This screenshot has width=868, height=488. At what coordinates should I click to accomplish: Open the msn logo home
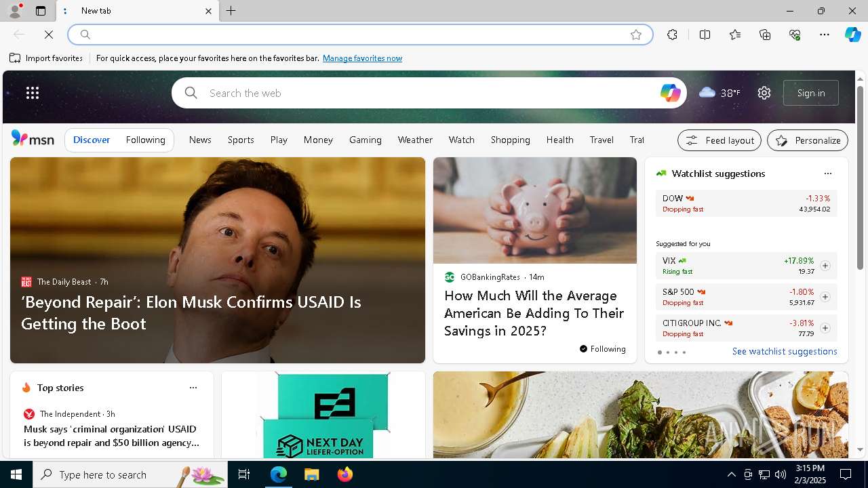[x=33, y=139]
